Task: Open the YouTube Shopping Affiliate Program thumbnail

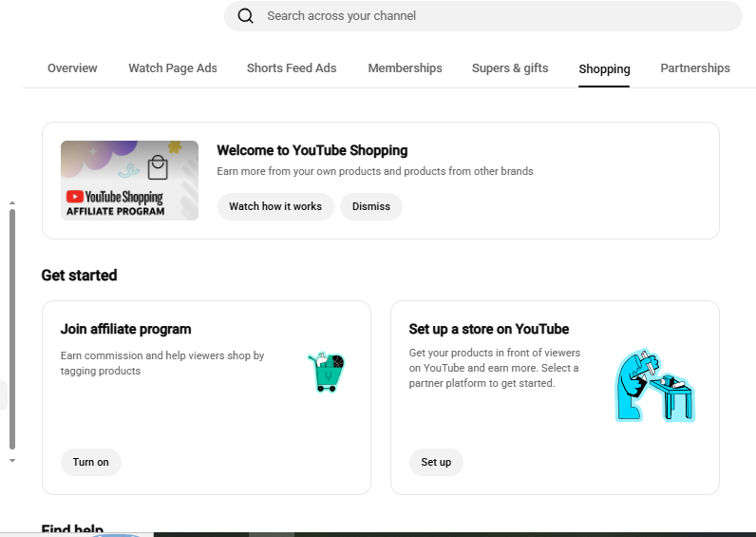Action: (x=129, y=181)
